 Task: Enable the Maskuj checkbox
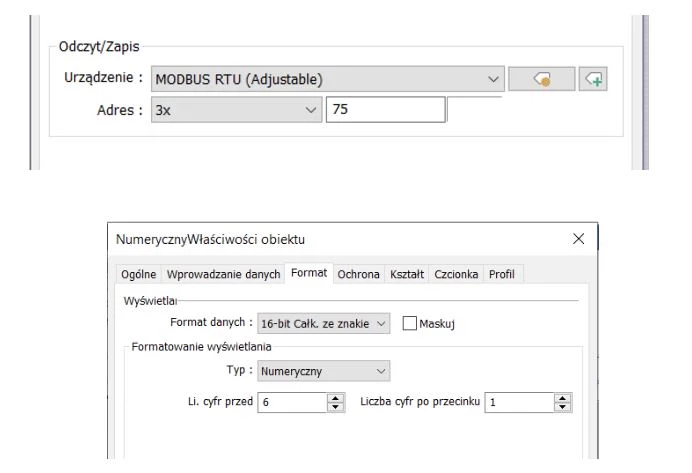410,324
